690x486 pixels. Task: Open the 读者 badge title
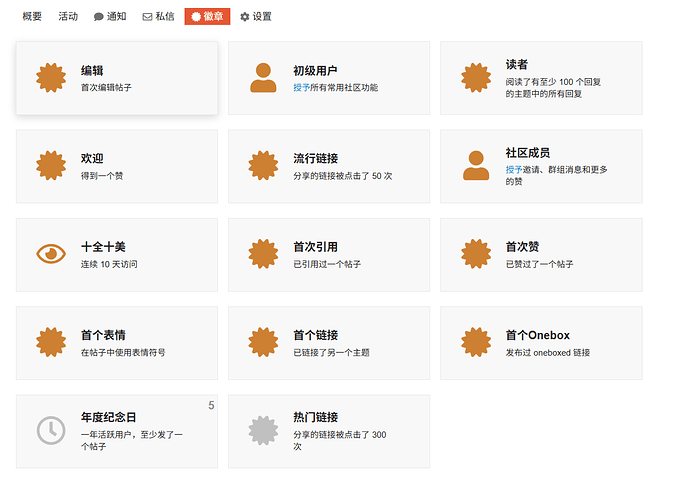(x=517, y=65)
